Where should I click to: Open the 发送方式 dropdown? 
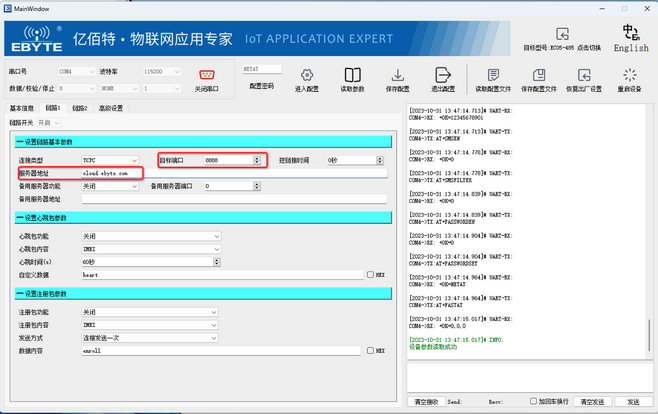(x=150, y=338)
